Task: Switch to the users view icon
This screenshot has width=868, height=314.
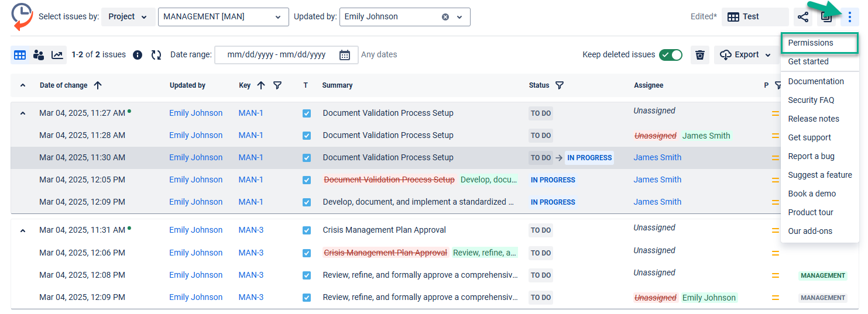Action: pyautogui.click(x=39, y=55)
